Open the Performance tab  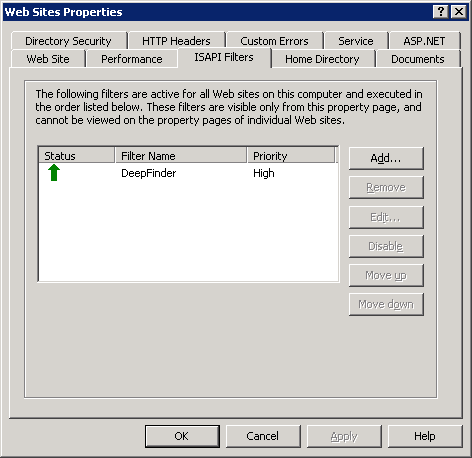click(x=132, y=59)
